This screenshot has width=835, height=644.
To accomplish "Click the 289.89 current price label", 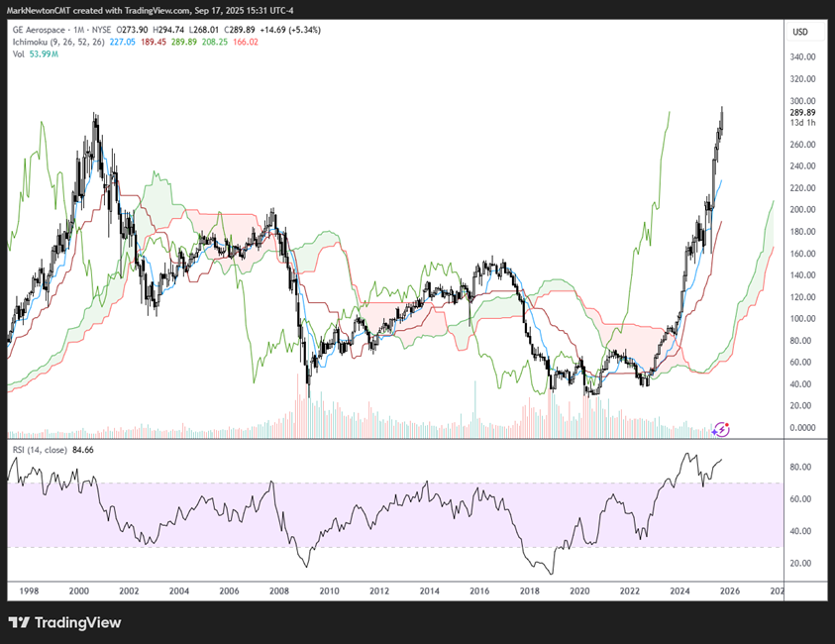I will click(803, 113).
